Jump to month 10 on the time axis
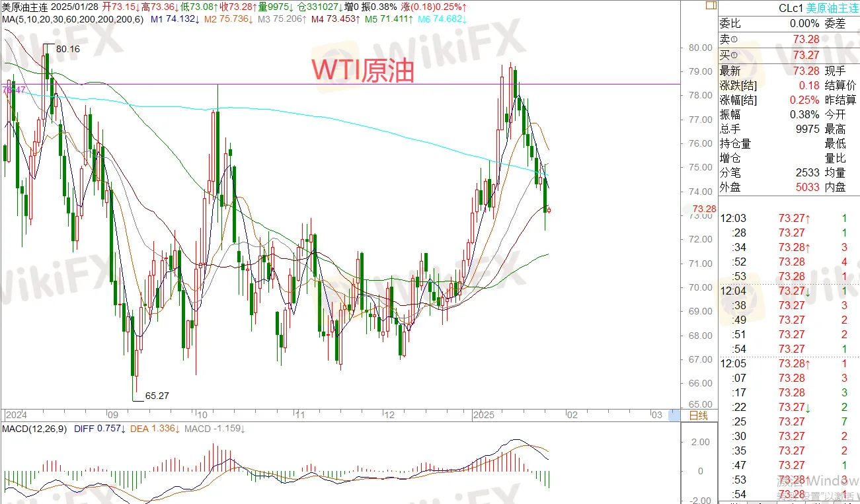This screenshot has width=860, height=504. click(x=204, y=415)
